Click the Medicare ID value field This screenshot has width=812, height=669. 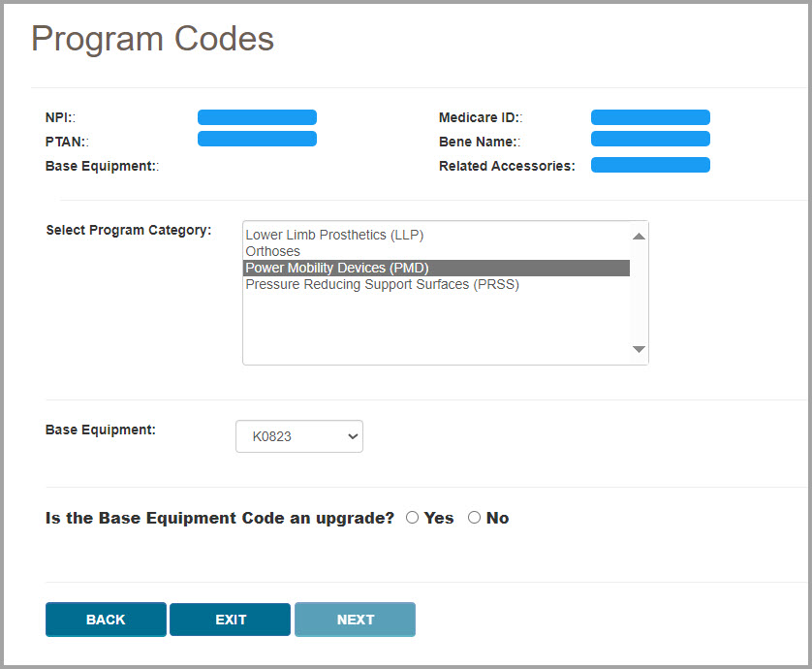(x=650, y=116)
